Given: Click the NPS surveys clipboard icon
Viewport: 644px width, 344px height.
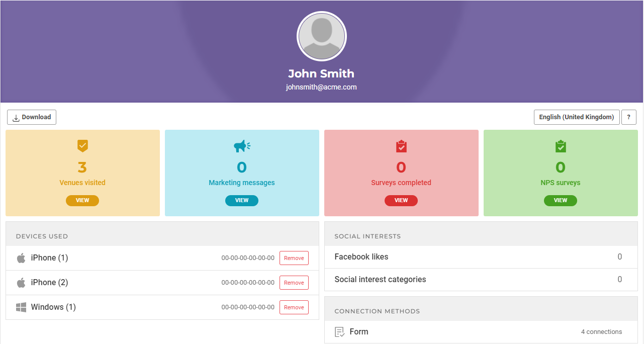Looking at the screenshot, I should (x=561, y=146).
